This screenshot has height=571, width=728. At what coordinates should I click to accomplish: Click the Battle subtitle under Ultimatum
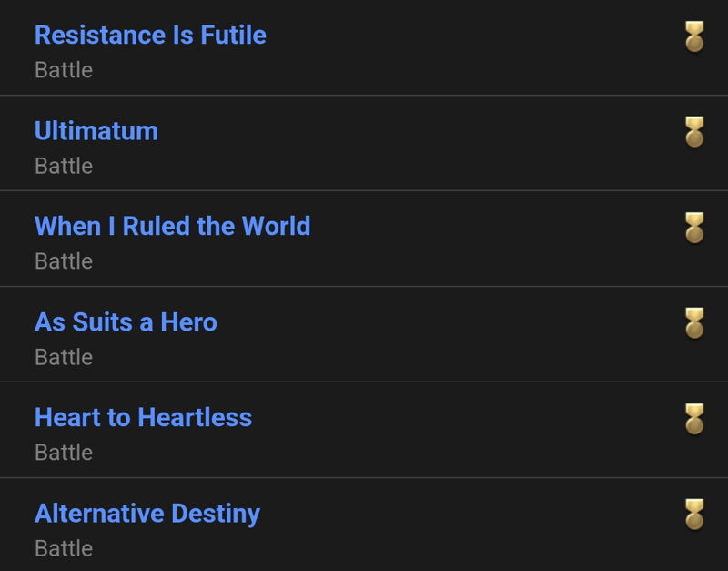coord(64,166)
